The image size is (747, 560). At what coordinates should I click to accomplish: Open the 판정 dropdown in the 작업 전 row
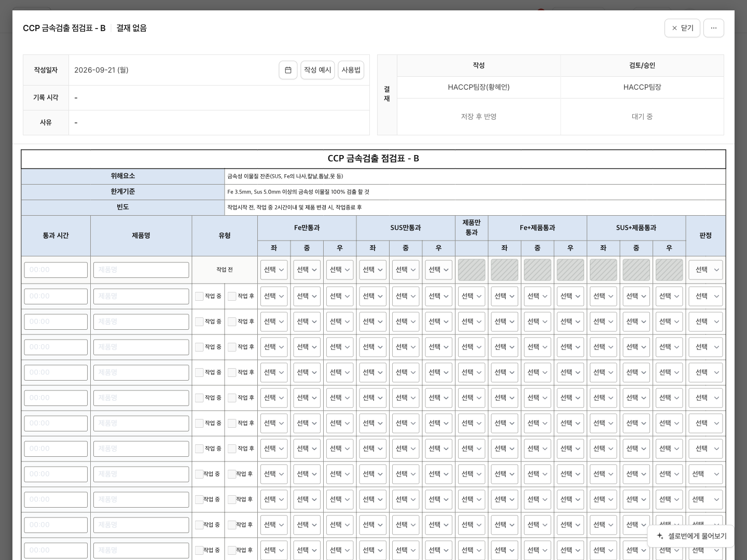[706, 270]
